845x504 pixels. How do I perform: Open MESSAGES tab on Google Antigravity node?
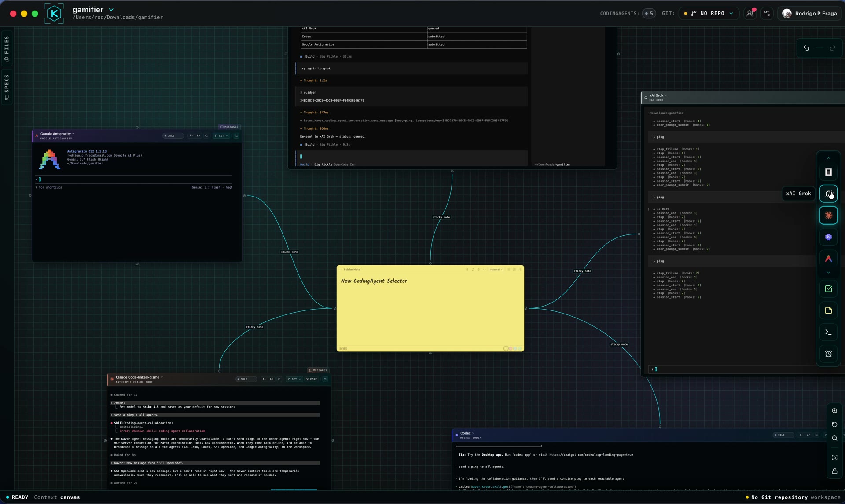coord(229,127)
